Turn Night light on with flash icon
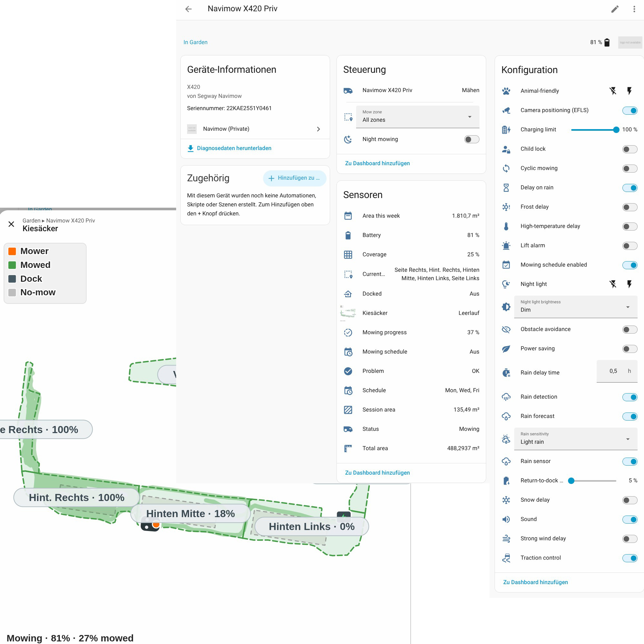The width and height of the screenshot is (644, 644). tap(629, 284)
